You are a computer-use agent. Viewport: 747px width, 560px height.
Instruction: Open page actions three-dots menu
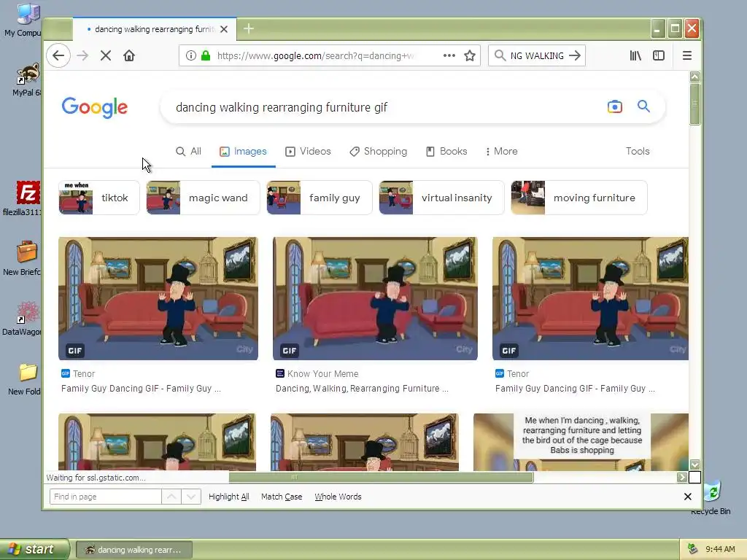point(449,55)
